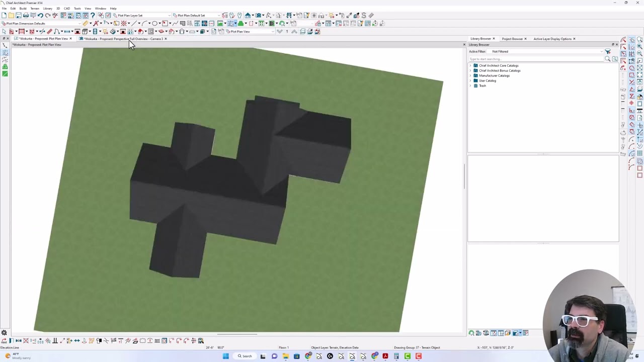The width and height of the screenshot is (644, 362).
Task: Click the library filter funnel icon
Action: click(x=608, y=51)
